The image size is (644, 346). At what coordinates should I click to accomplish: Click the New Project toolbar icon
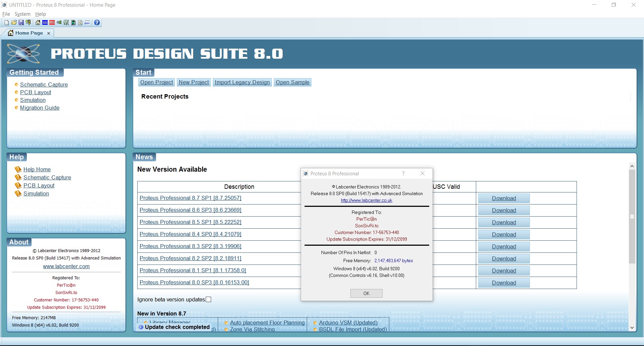click(6, 22)
